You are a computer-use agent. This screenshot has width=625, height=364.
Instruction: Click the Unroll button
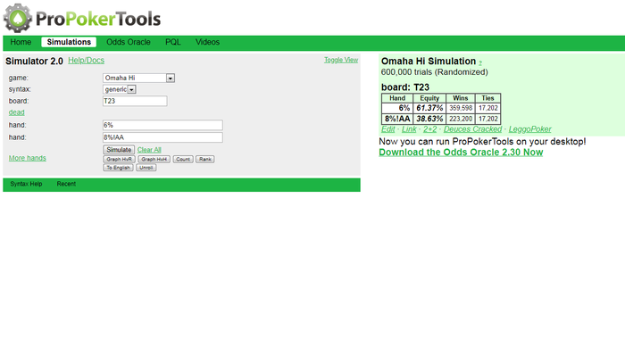[146, 168]
